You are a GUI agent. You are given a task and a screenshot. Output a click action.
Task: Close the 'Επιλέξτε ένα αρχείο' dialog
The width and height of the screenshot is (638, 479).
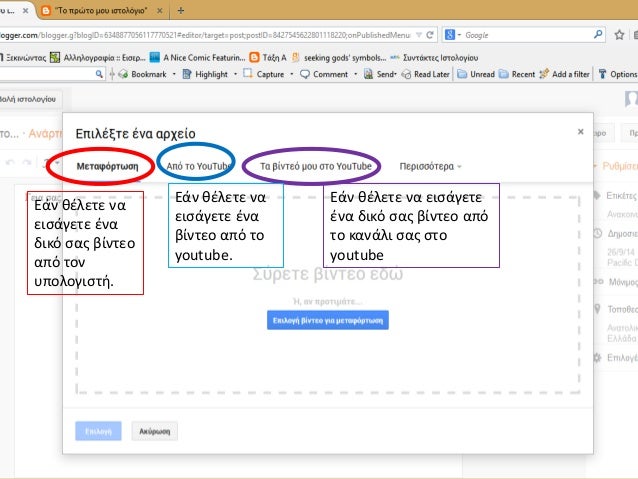pyautogui.click(x=581, y=131)
